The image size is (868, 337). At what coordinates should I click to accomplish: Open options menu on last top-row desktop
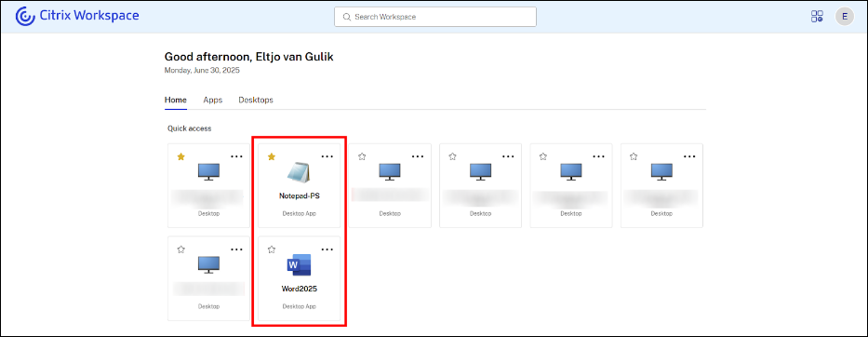click(689, 156)
